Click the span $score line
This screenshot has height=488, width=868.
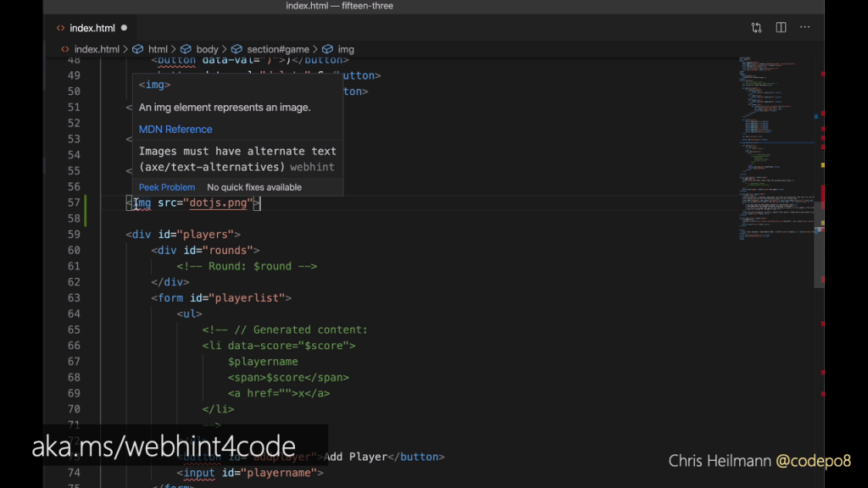288,377
